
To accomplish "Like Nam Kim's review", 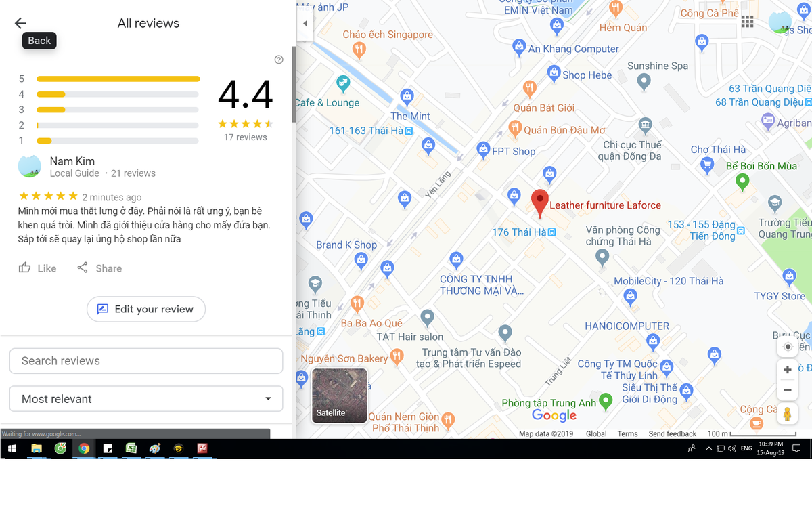I will pyautogui.click(x=37, y=268).
